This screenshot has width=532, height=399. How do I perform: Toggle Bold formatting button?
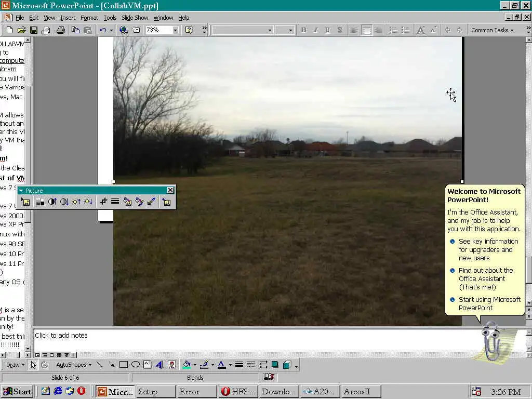303,30
